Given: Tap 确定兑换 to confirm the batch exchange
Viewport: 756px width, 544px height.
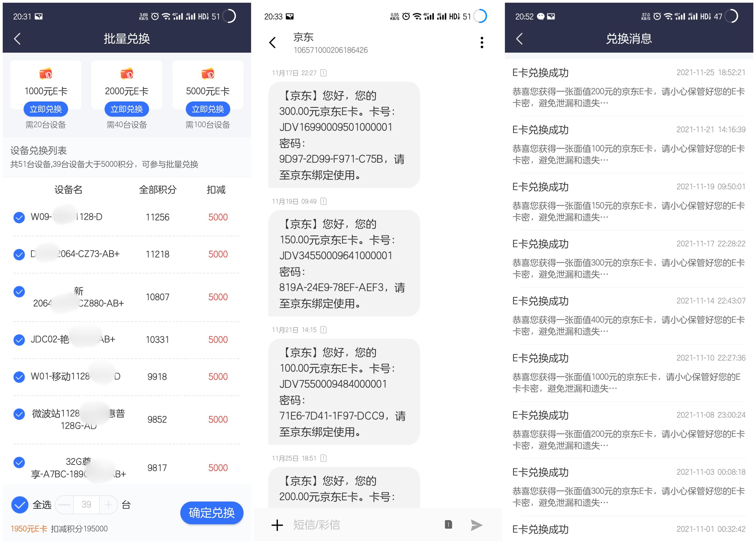Looking at the screenshot, I should pyautogui.click(x=211, y=513).
